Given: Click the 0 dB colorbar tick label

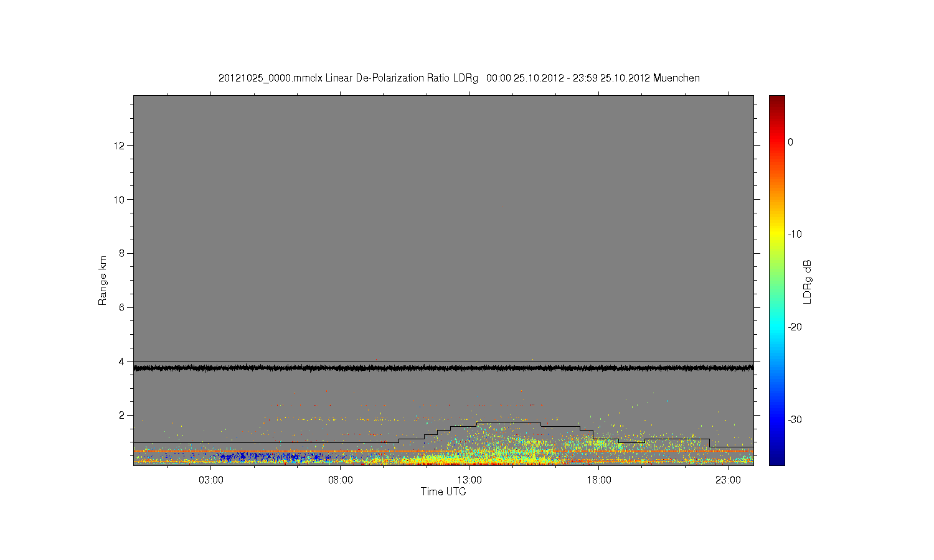Looking at the screenshot, I should click(x=790, y=142).
